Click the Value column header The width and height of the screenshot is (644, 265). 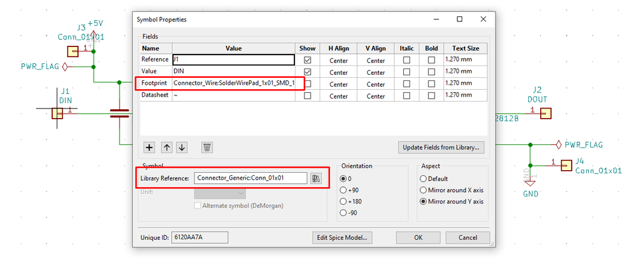pos(233,48)
